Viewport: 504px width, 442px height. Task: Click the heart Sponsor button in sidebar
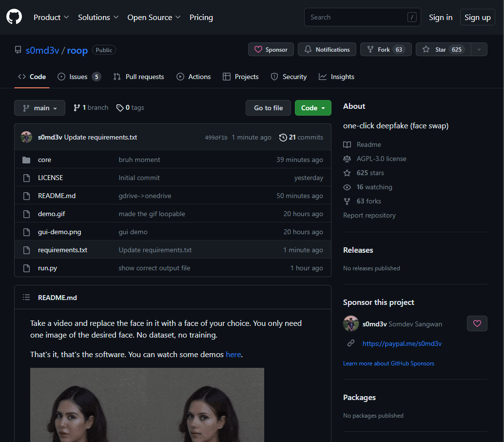477,323
